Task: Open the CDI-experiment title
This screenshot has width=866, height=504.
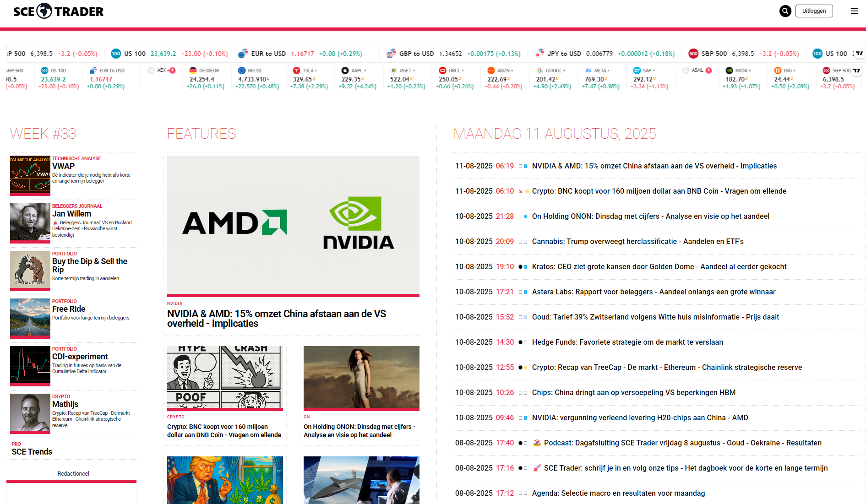Action: point(80,357)
